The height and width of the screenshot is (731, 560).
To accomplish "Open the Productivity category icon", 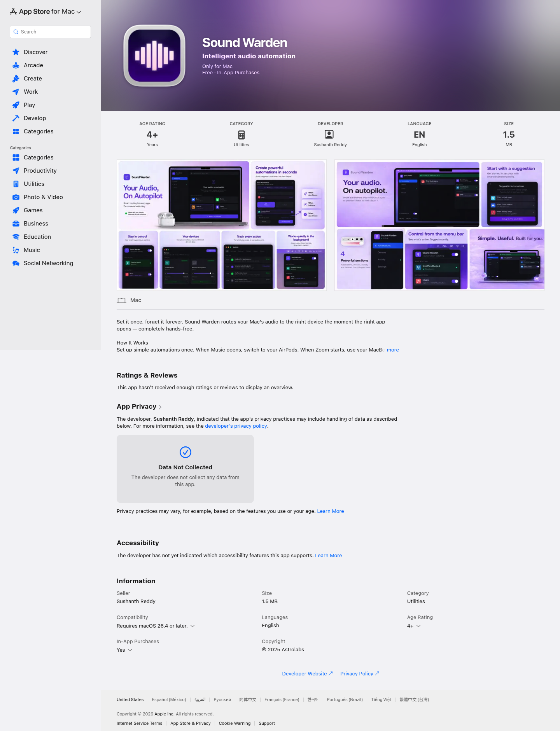I will tap(16, 171).
